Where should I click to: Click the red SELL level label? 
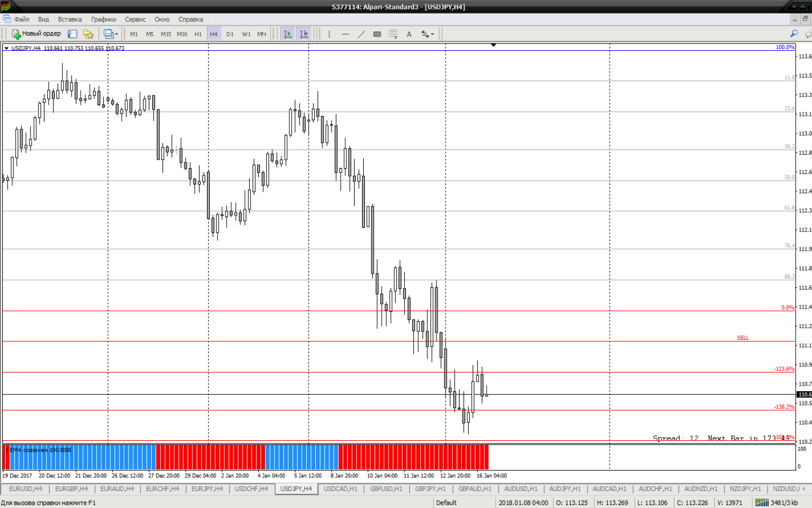point(743,338)
